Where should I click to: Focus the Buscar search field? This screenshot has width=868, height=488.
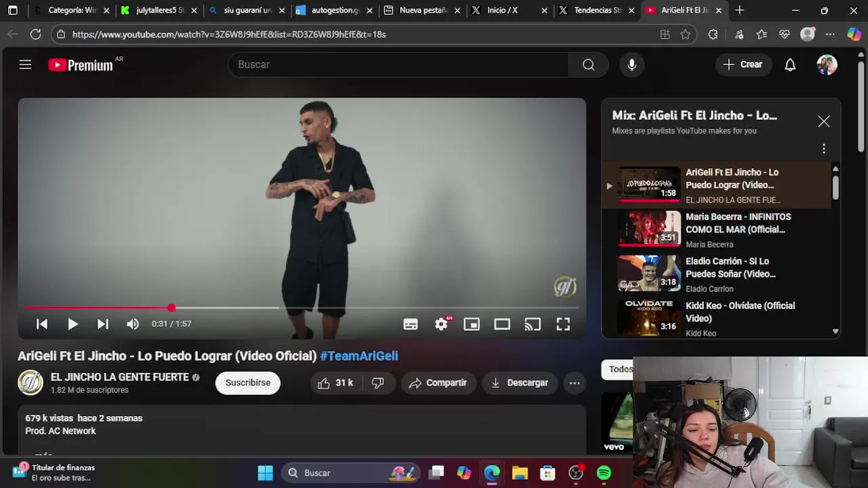click(399, 64)
